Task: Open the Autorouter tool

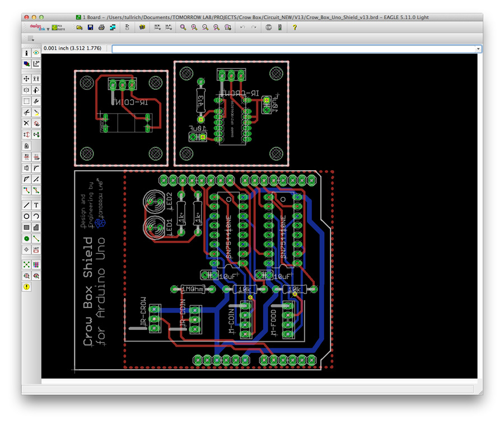Action: pyautogui.click(x=36, y=264)
